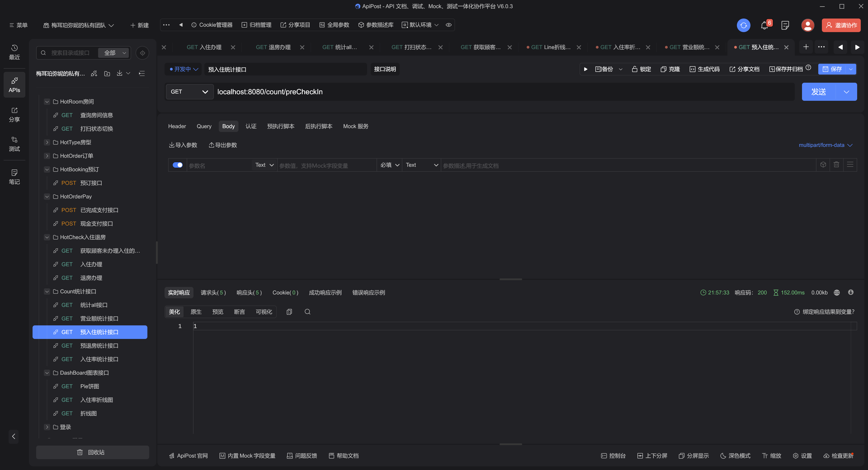The width and height of the screenshot is (868, 470).
Task: Switch to the Query tab
Action: pyautogui.click(x=204, y=126)
